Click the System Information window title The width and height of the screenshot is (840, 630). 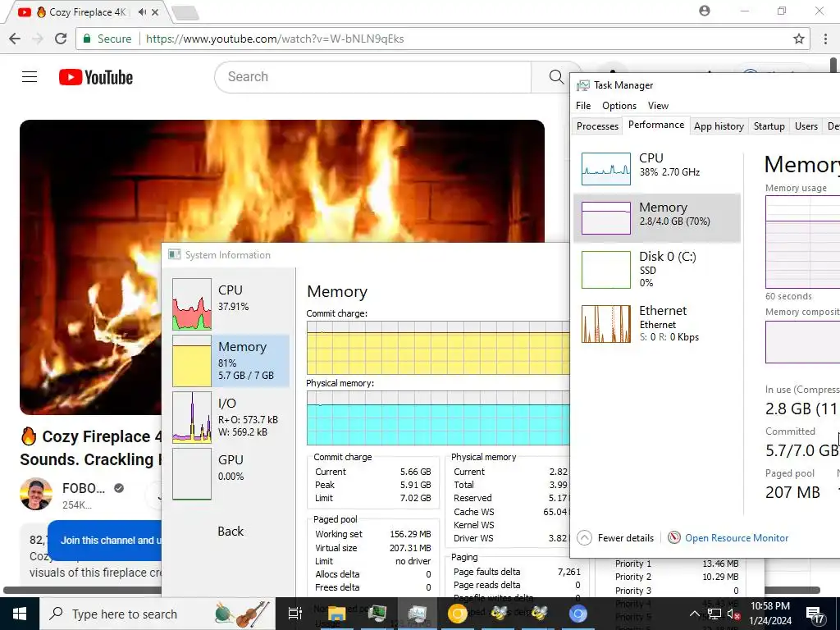228,255
